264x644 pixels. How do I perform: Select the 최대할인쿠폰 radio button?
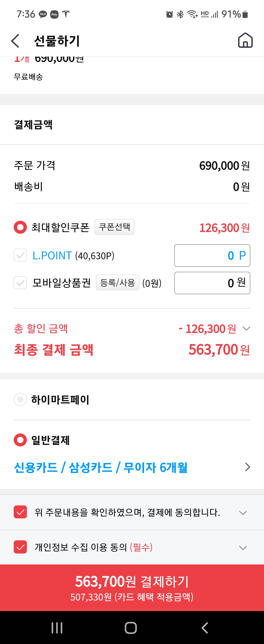pos(20,227)
